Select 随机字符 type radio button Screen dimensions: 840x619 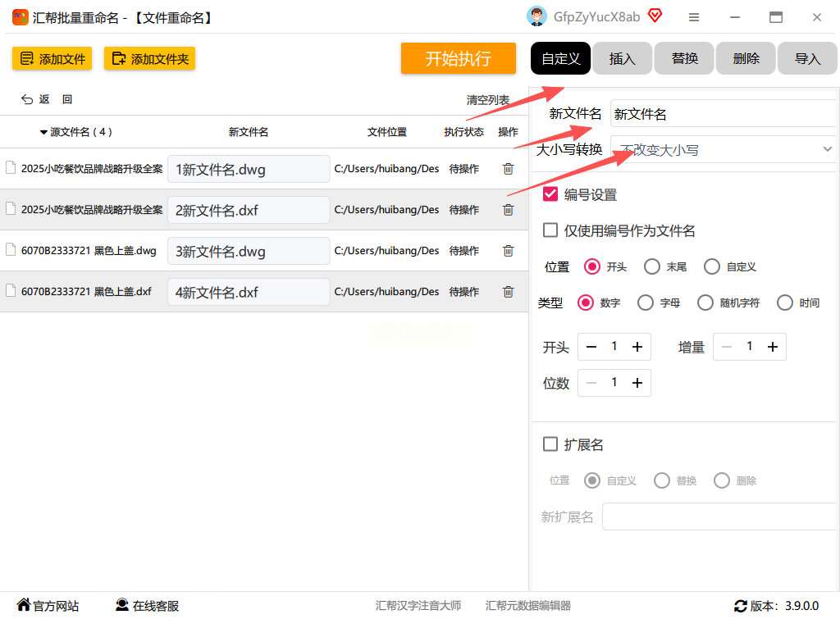705,303
